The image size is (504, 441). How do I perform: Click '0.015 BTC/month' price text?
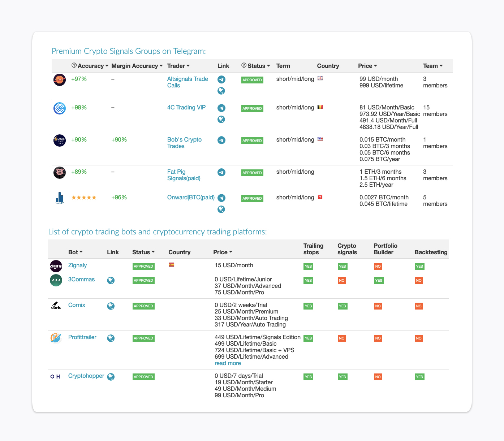tap(383, 139)
